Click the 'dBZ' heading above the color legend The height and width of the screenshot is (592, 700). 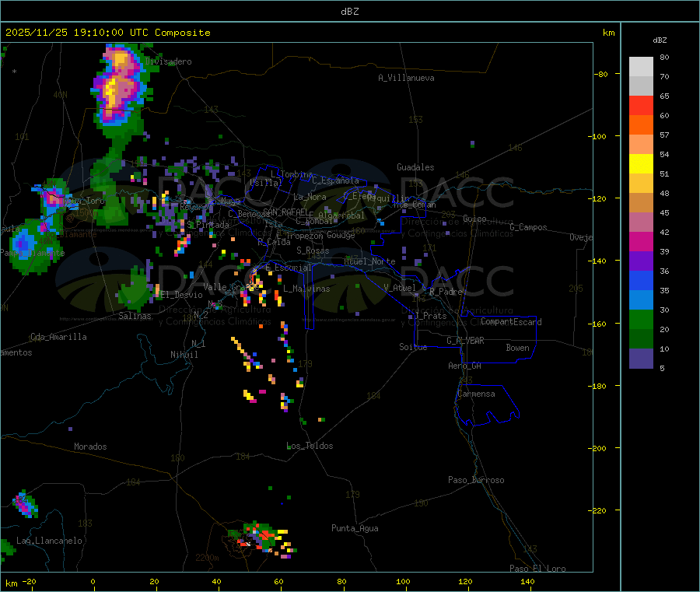[x=660, y=40]
